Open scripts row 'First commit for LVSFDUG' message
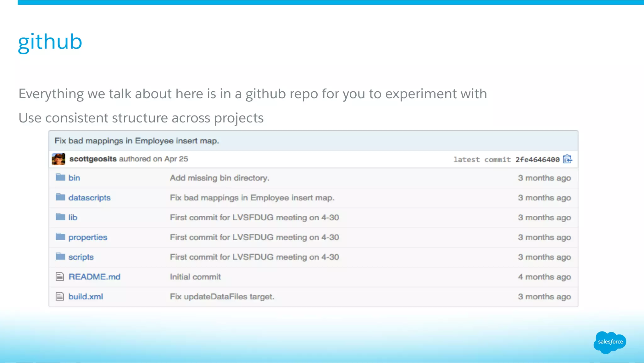 [254, 257]
